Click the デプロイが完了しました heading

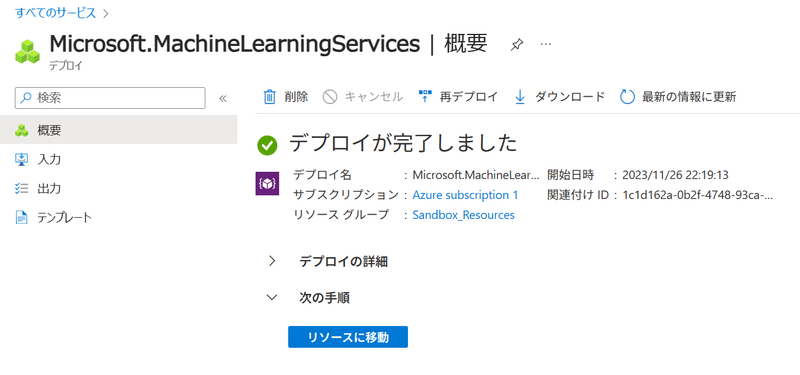tap(403, 144)
